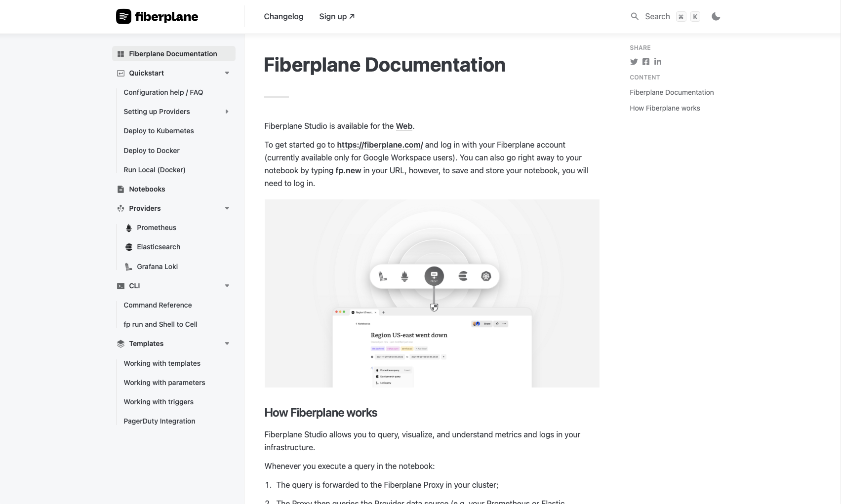Open Configuration help / FAQ page

click(x=163, y=92)
